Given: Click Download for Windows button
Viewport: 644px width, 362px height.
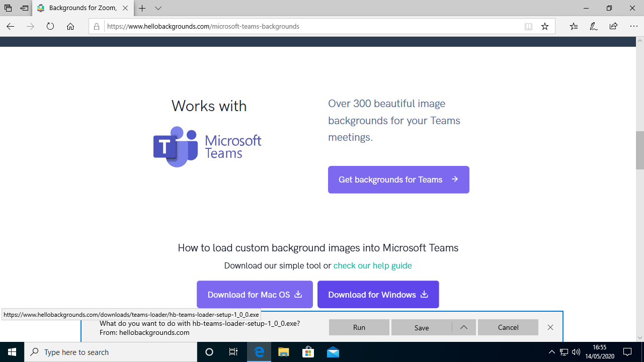Looking at the screenshot, I should pos(378,295).
